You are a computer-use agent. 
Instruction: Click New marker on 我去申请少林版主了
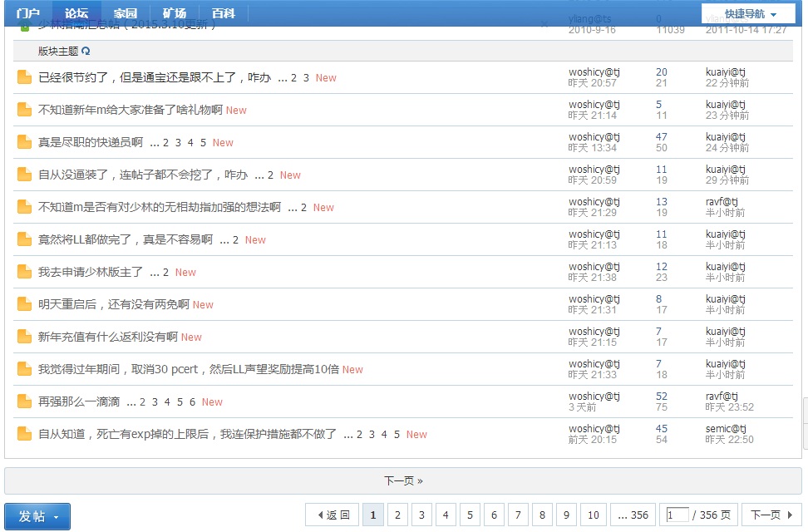coord(185,272)
